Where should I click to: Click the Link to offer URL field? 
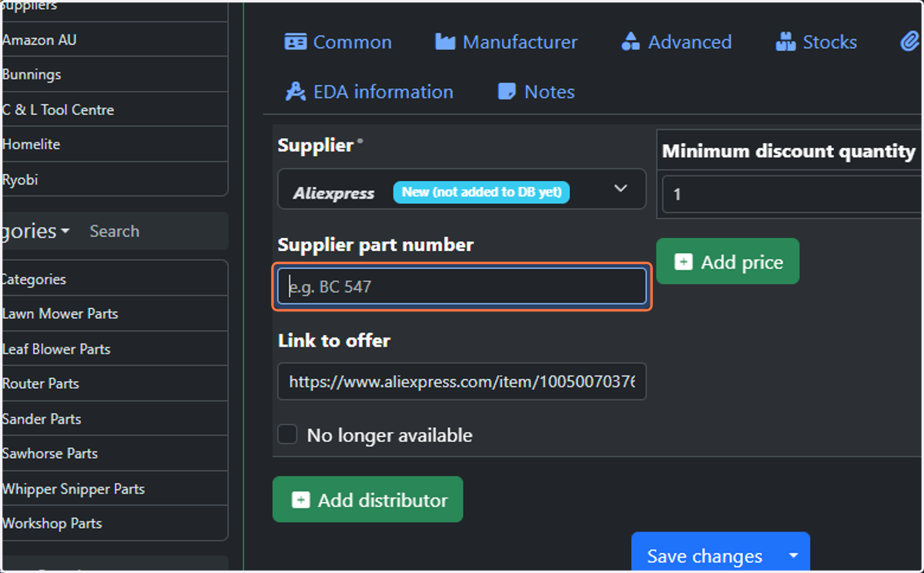(461, 381)
